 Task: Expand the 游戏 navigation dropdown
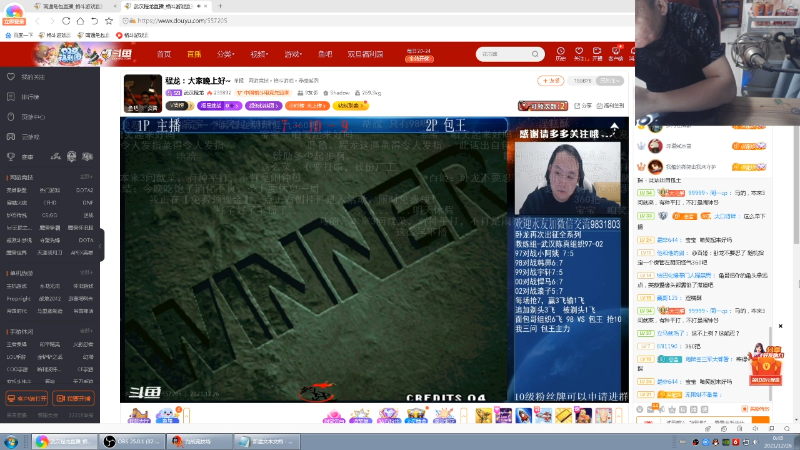[293, 54]
